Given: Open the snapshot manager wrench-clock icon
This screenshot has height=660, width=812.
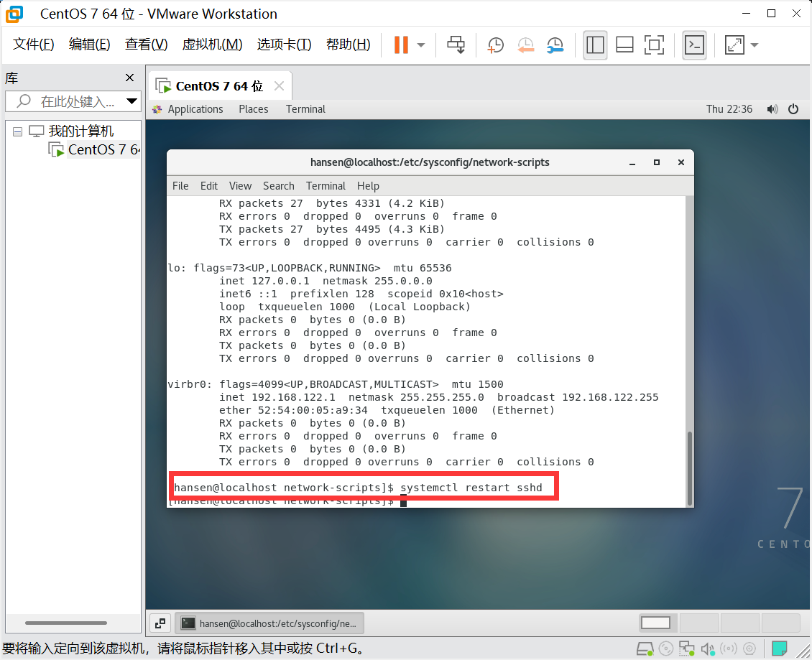Looking at the screenshot, I should [x=555, y=45].
